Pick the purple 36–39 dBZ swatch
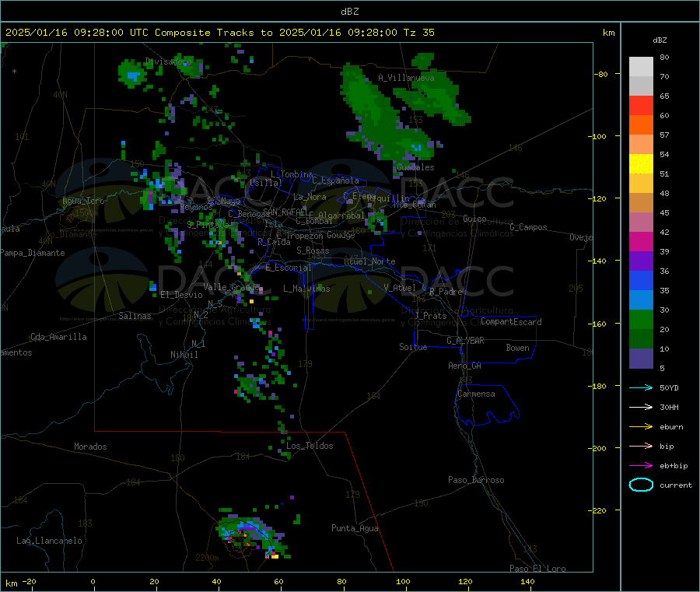 641,261
